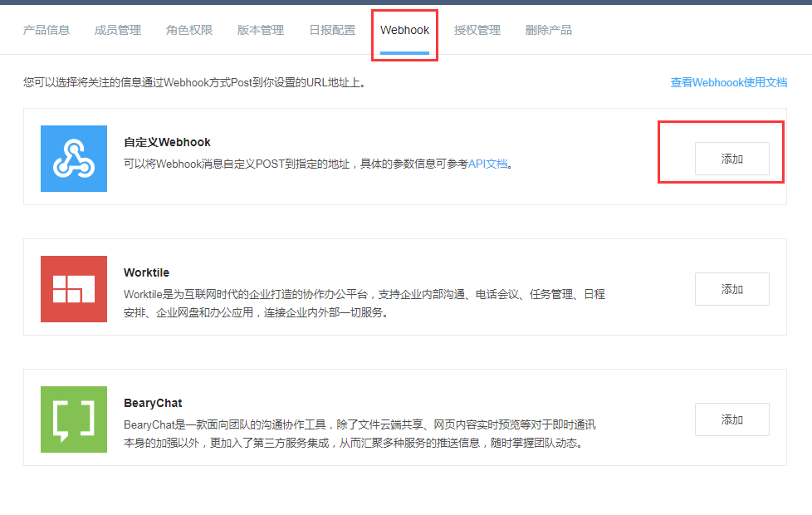Click the Worktile title text
The height and width of the screenshot is (515, 812).
pos(148,271)
